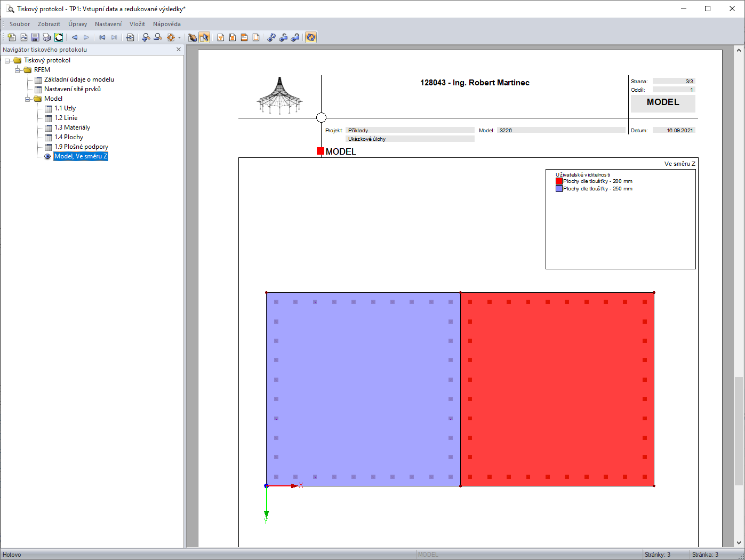Open the dropdown arrow beside fit-view icon
The image size is (745, 560).
point(179,37)
